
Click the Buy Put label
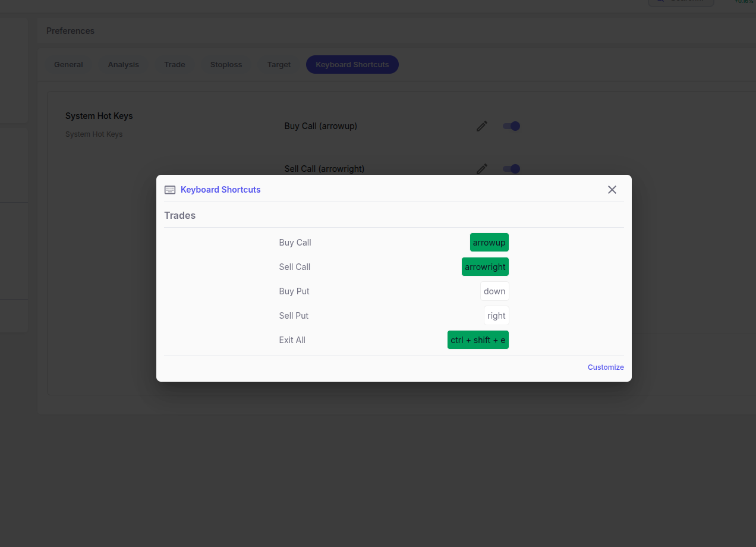294,291
